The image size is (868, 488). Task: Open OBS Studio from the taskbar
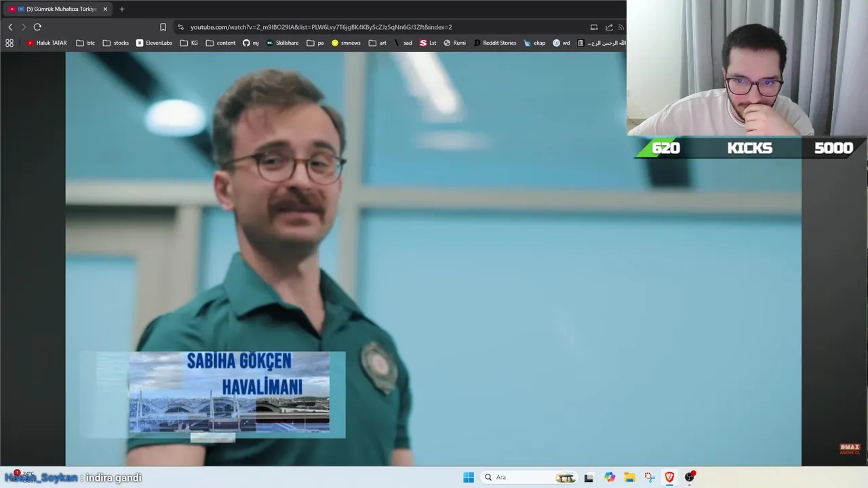click(690, 477)
